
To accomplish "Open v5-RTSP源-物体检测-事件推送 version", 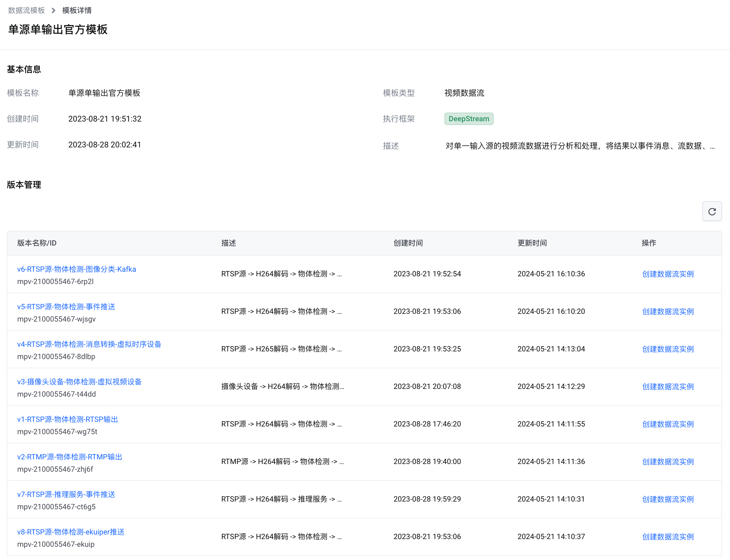I will [66, 307].
